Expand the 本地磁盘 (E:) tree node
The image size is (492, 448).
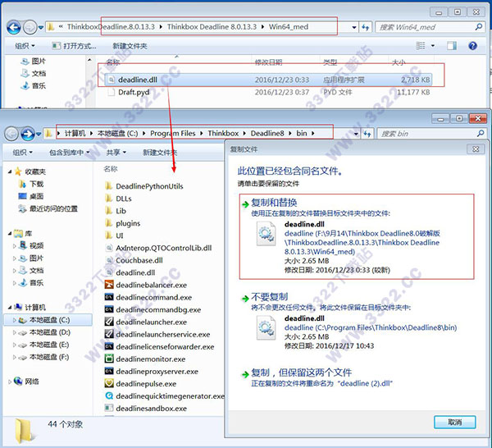[x=15, y=345]
